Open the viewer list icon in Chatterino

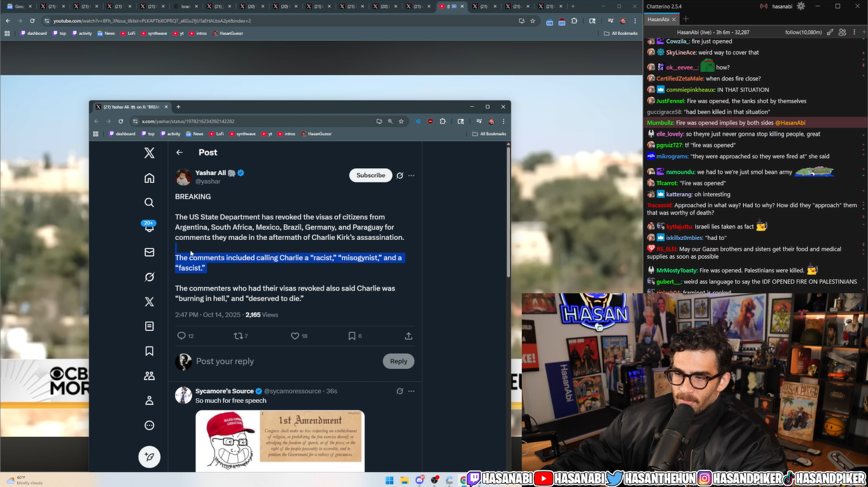tap(842, 32)
